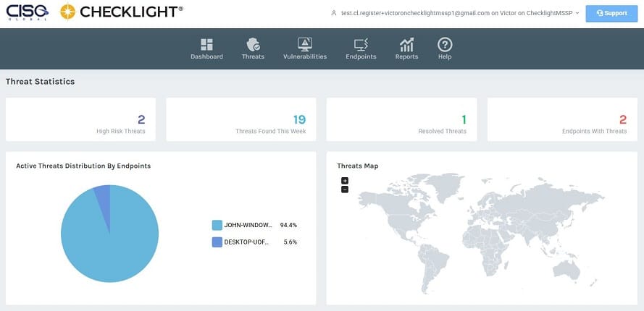The height and width of the screenshot is (311, 644).
Task: View the Resolved Threats card
Action: coord(401,119)
